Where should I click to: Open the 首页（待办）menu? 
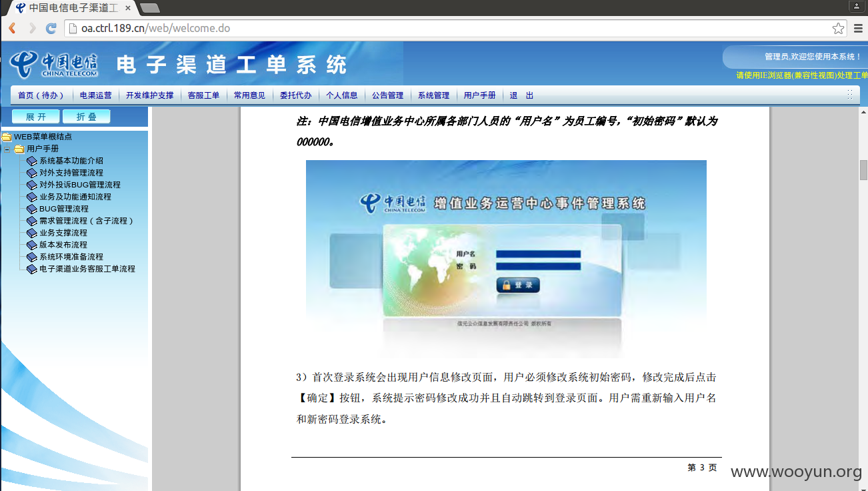(41, 95)
